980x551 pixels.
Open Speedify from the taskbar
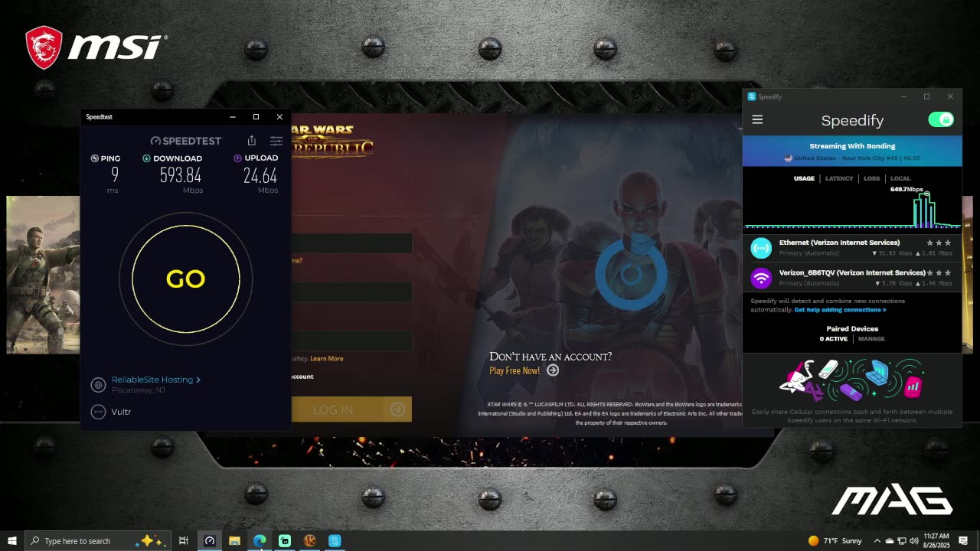pyautogui.click(x=335, y=541)
